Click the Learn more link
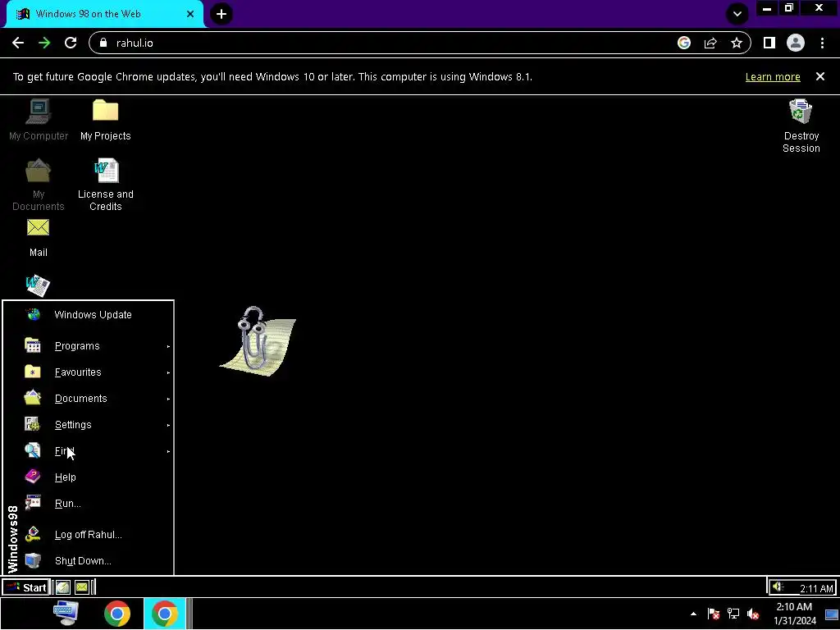This screenshot has width=840, height=630. (x=773, y=76)
